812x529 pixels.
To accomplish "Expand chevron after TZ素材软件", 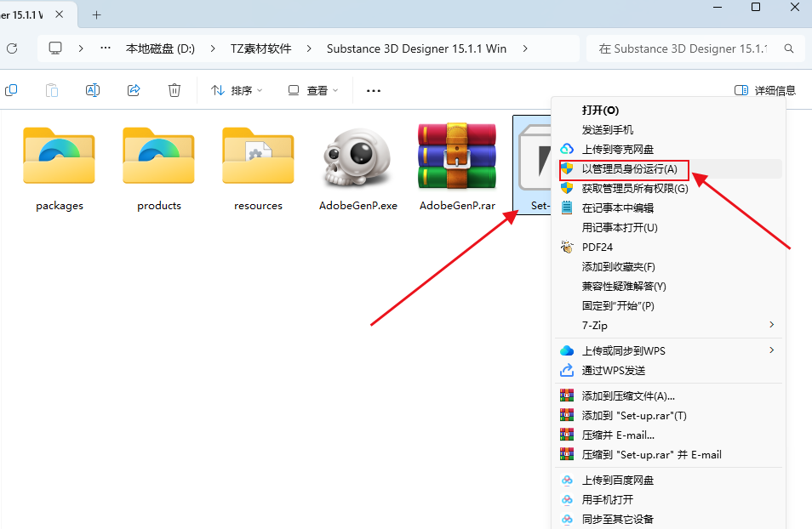I will coord(309,48).
